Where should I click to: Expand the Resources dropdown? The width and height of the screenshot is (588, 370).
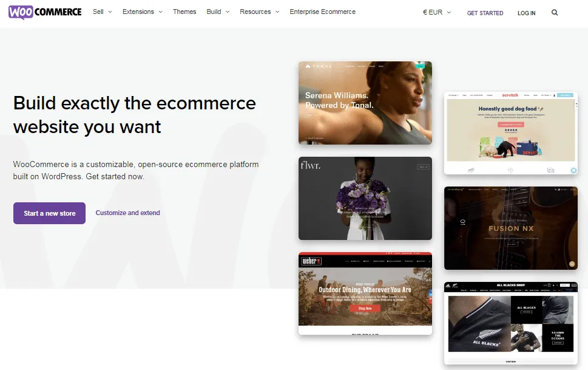260,12
